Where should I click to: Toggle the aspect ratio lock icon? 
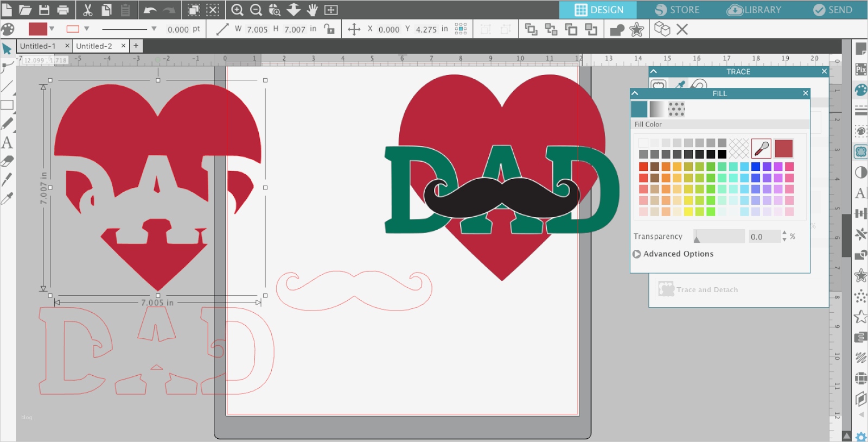329,29
